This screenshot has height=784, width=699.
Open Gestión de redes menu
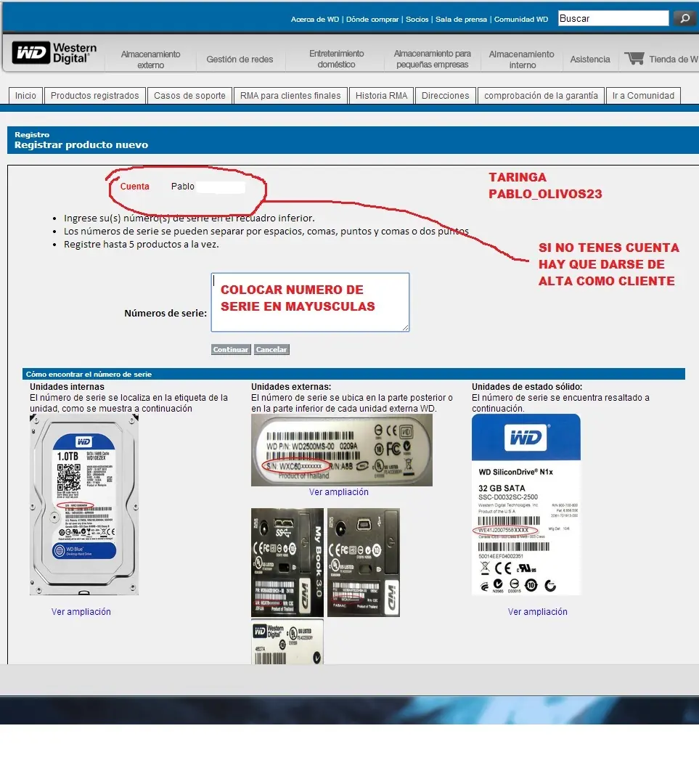click(x=240, y=59)
